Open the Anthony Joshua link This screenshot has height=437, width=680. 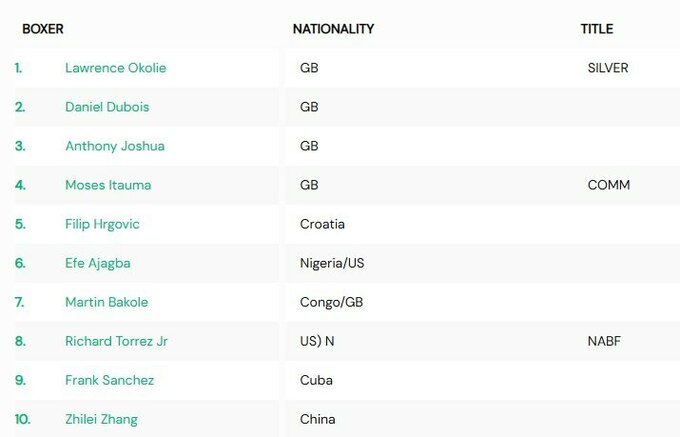point(114,146)
